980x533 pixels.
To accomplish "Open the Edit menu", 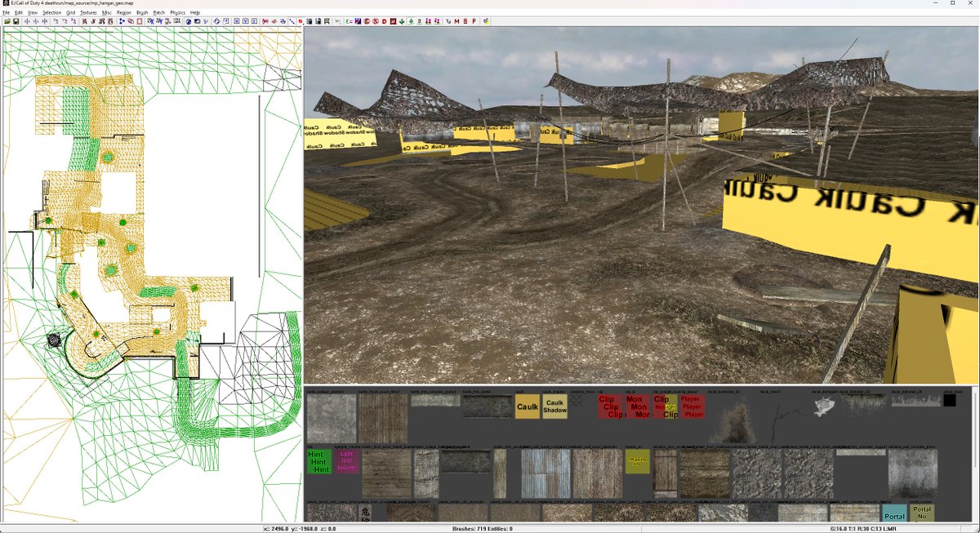I will coord(18,13).
